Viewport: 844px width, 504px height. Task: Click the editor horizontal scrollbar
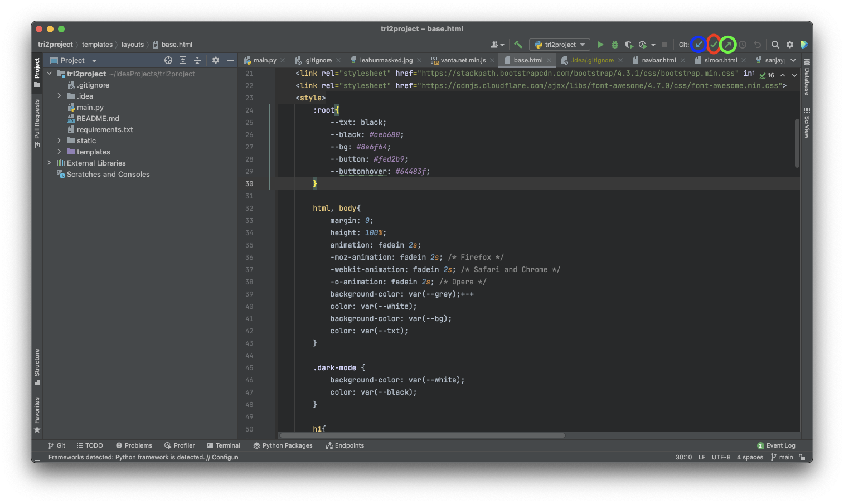pos(422,435)
